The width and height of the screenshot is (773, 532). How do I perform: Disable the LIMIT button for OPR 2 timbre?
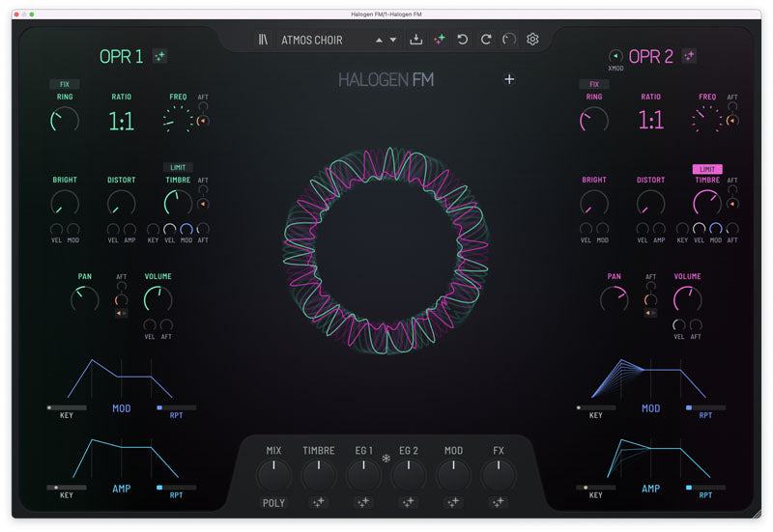(707, 169)
